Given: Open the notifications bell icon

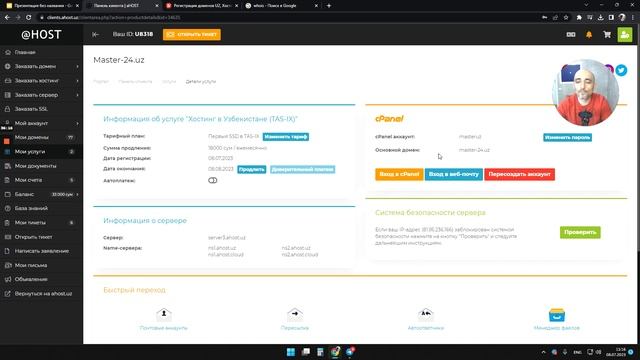Looking at the screenshot, I should 589,35.
